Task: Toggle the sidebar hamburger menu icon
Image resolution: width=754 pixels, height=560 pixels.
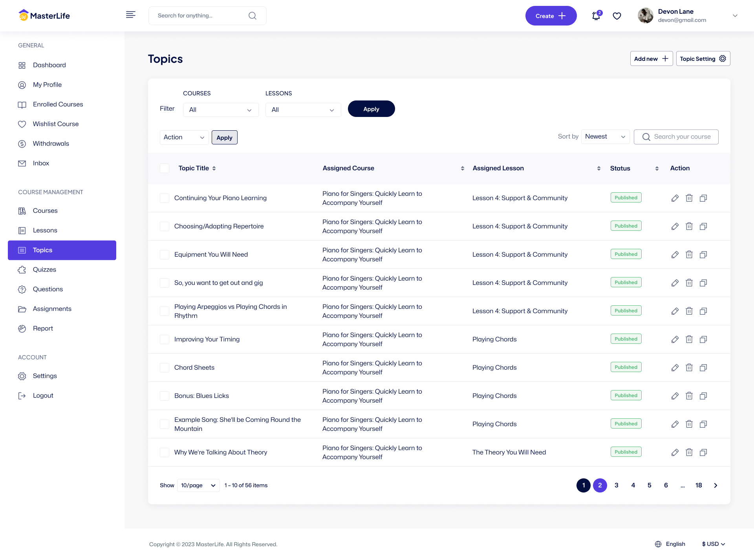Action: pos(131,15)
